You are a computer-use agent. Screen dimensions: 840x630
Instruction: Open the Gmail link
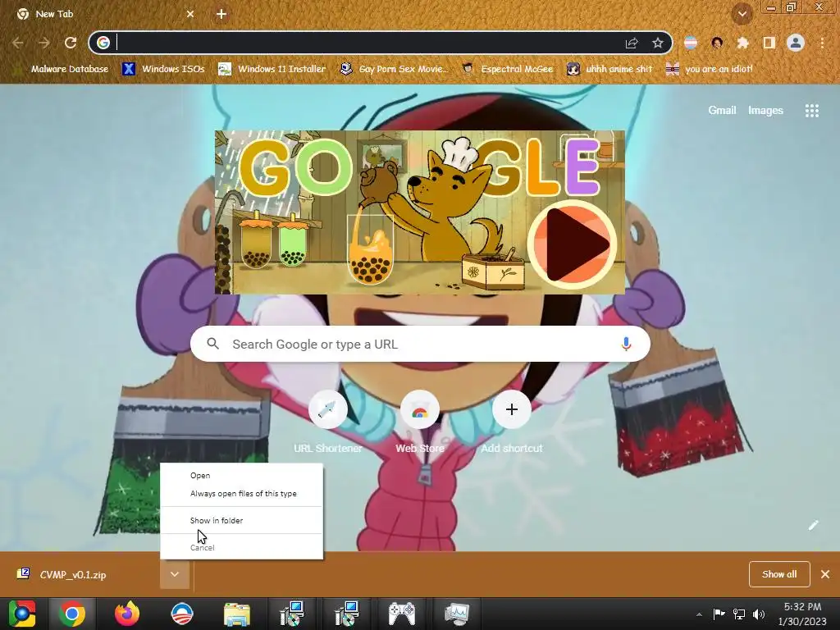(722, 111)
